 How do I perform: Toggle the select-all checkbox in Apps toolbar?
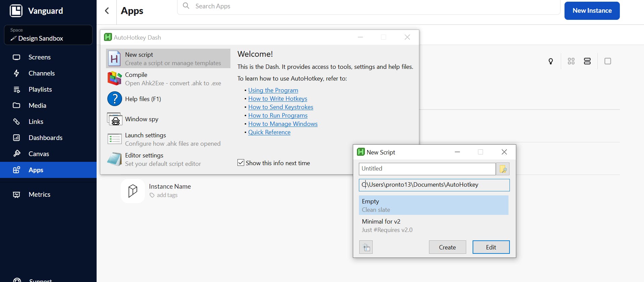point(608,61)
